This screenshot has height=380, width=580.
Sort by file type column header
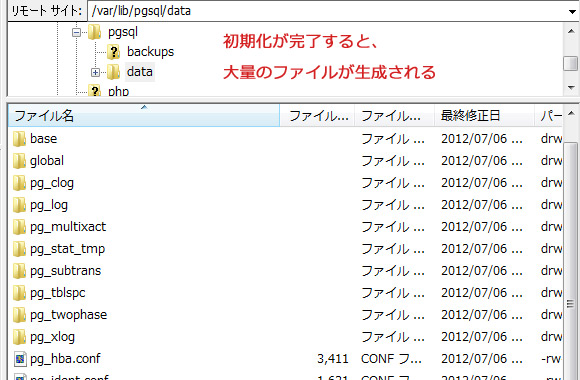[x=394, y=116]
